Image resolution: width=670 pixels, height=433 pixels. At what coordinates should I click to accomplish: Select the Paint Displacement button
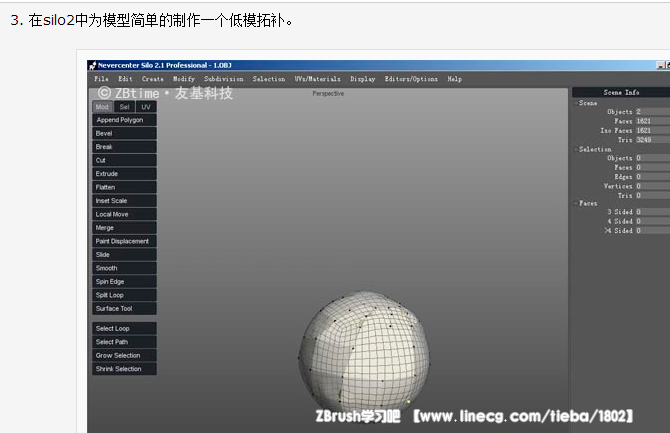point(124,241)
